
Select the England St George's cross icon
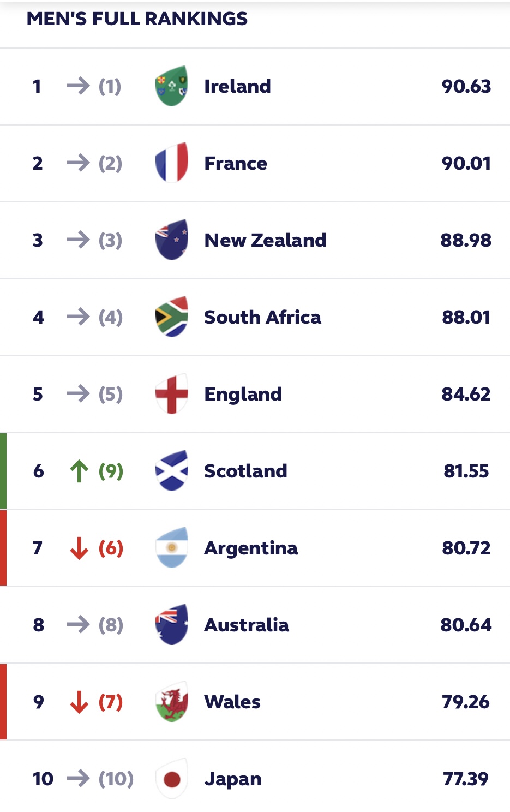point(171,394)
